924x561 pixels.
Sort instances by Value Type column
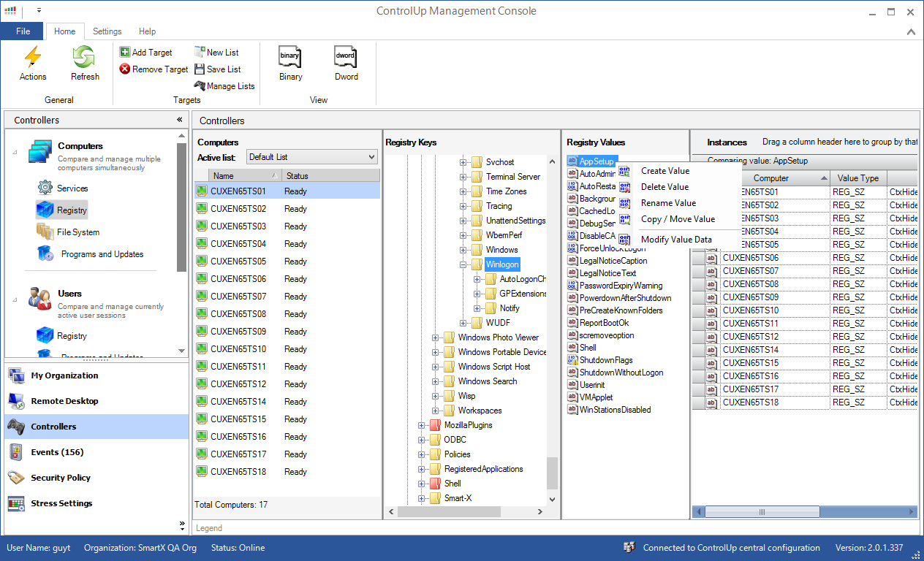[x=858, y=178]
